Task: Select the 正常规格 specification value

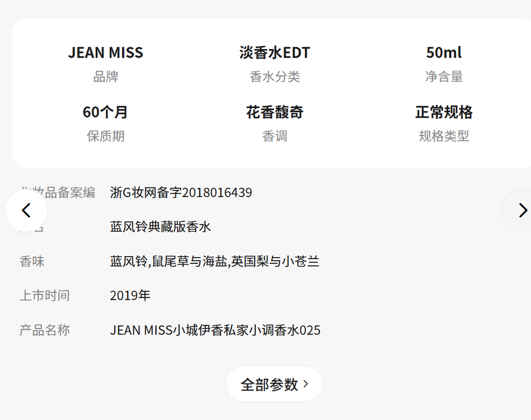Action: [x=444, y=112]
